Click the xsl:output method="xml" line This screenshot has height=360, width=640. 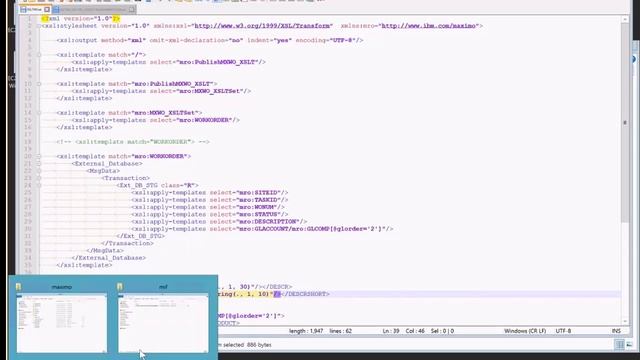tap(210, 40)
